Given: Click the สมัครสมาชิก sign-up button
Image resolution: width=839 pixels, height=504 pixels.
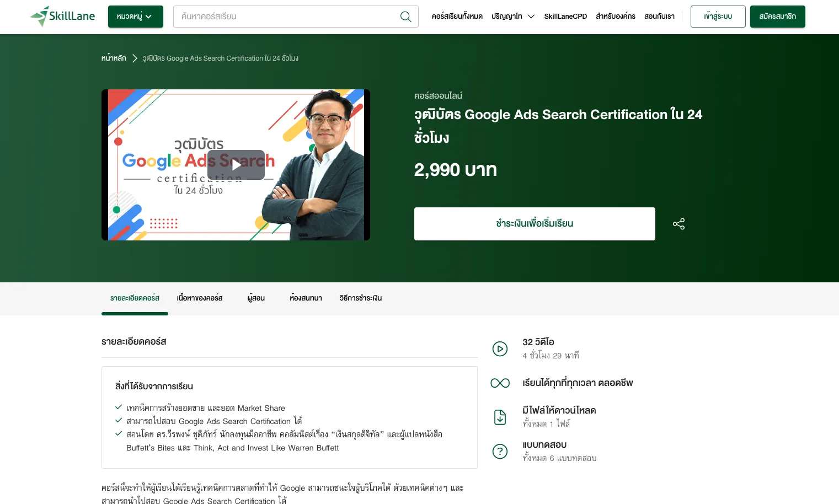Looking at the screenshot, I should [x=778, y=17].
